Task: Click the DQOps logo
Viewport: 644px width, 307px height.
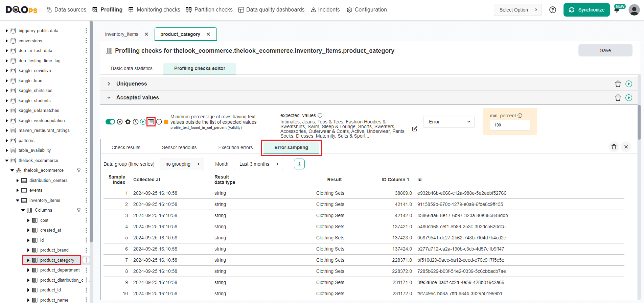Action: click(x=21, y=10)
